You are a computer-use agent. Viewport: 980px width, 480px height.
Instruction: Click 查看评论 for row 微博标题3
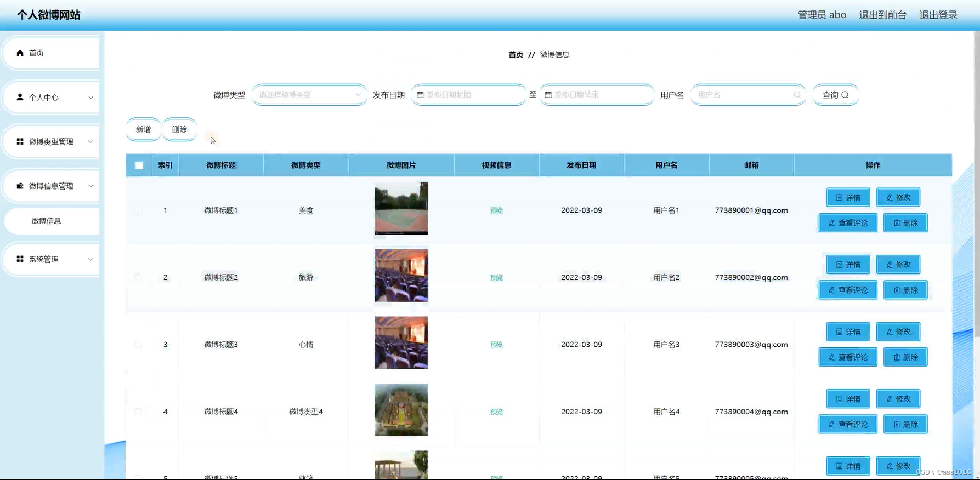click(848, 357)
